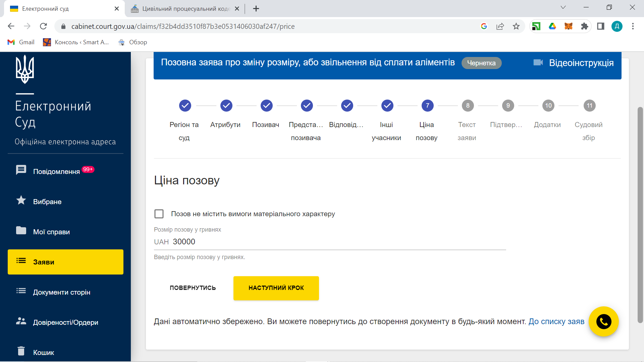Open the Повідомлення messages icon in sidebar
This screenshot has height=362, width=644.
pos(21,170)
